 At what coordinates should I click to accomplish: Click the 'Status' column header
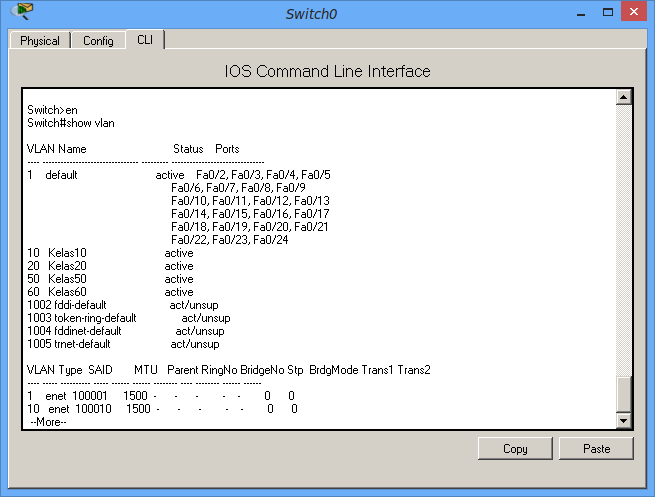tap(188, 149)
